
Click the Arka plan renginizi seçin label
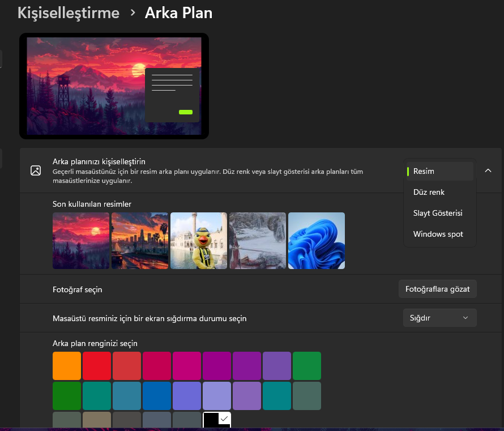coord(95,344)
